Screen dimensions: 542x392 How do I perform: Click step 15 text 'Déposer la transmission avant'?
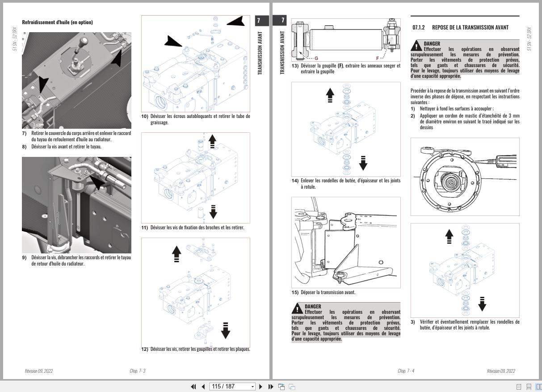(328, 292)
